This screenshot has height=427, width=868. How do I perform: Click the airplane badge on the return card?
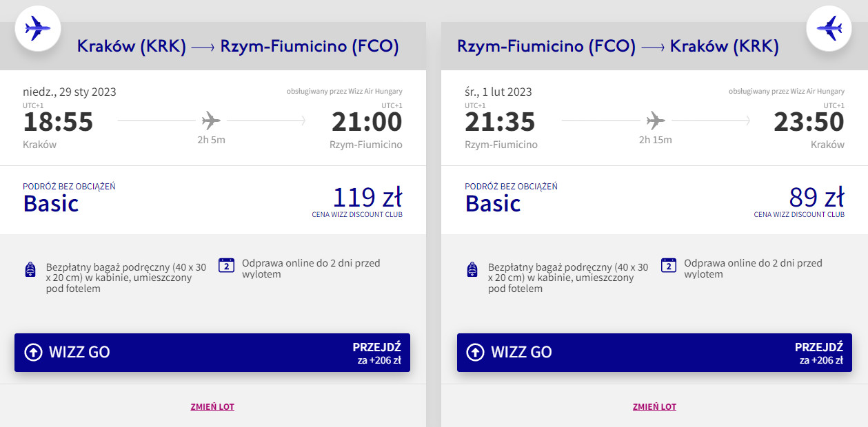(x=829, y=28)
